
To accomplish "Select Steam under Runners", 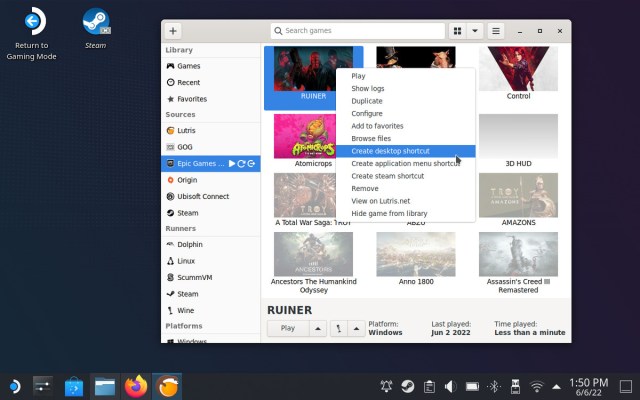I will point(211,294).
